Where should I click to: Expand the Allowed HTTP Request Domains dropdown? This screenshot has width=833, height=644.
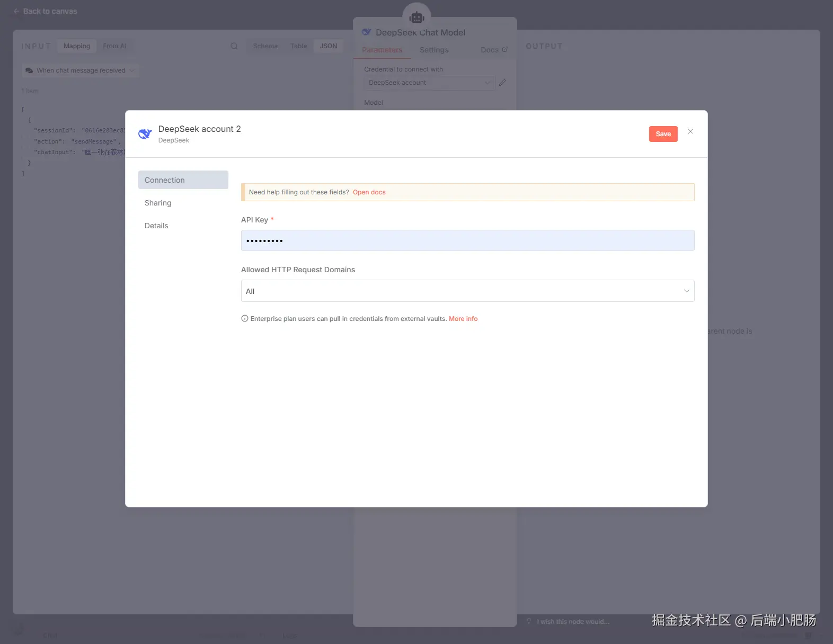coord(467,291)
